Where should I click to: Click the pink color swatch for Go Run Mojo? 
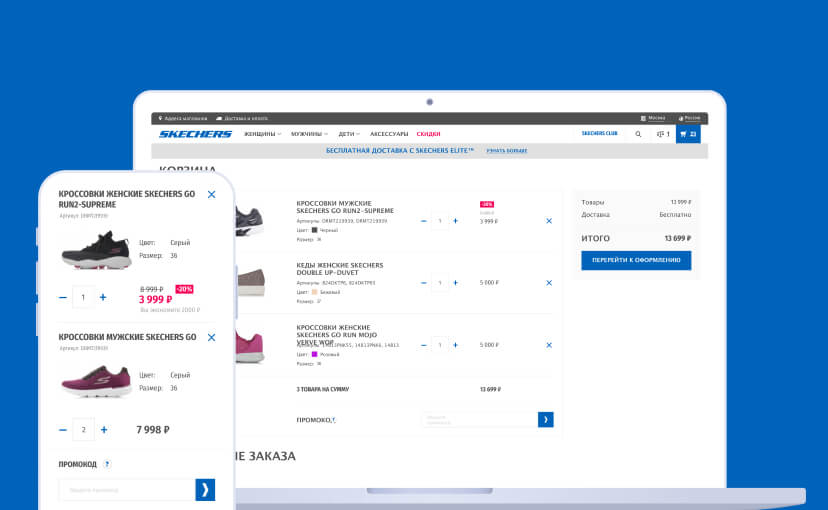(x=314, y=354)
